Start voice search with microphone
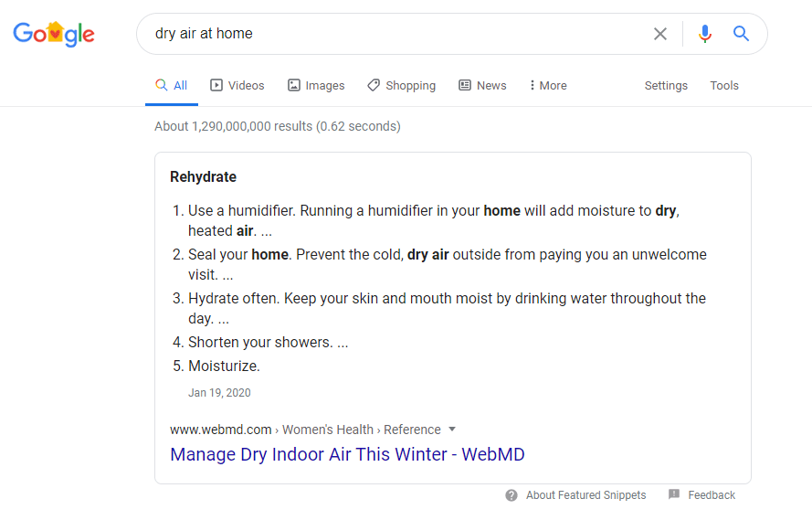Viewport: 812px width, 520px height. tap(704, 34)
